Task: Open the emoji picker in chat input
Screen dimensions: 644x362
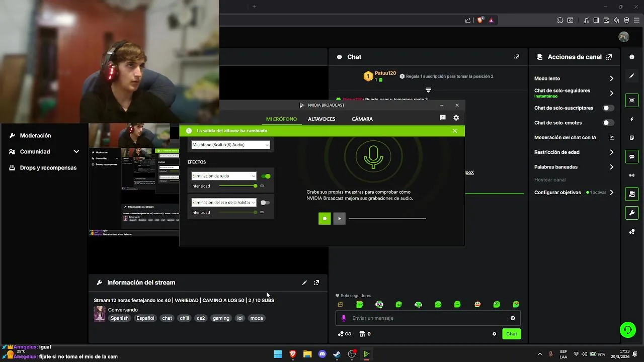Action: (513, 318)
